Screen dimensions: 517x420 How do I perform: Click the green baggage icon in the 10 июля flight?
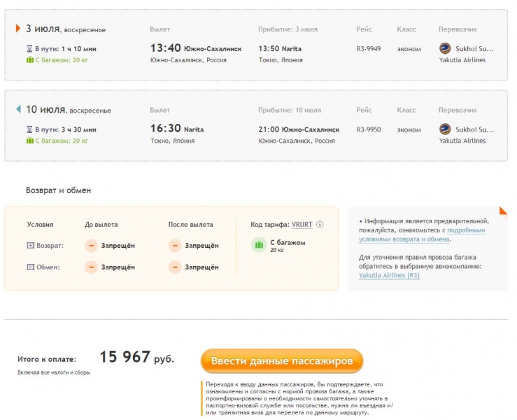pos(29,141)
